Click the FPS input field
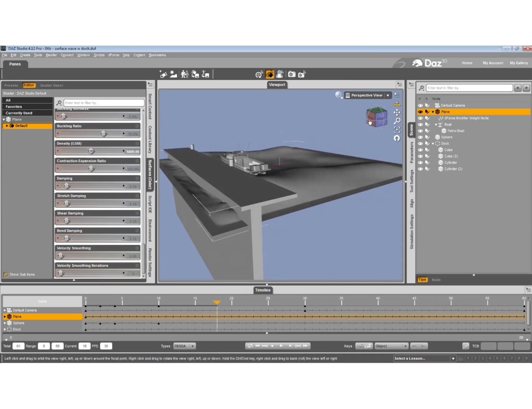This screenshot has width=532, height=409. (x=106, y=346)
